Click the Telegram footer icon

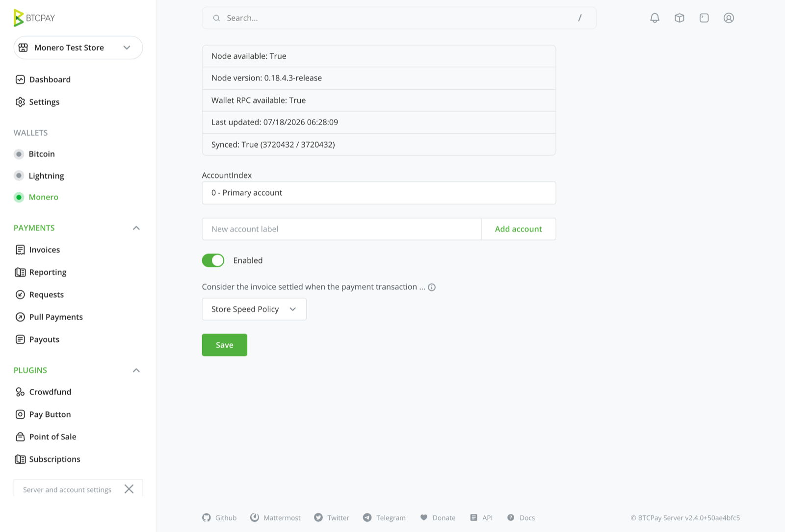coord(367,518)
